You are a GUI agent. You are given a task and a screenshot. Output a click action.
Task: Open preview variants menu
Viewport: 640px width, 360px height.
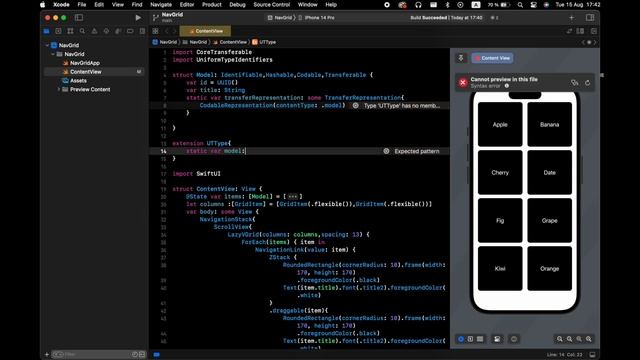(480, 339)
